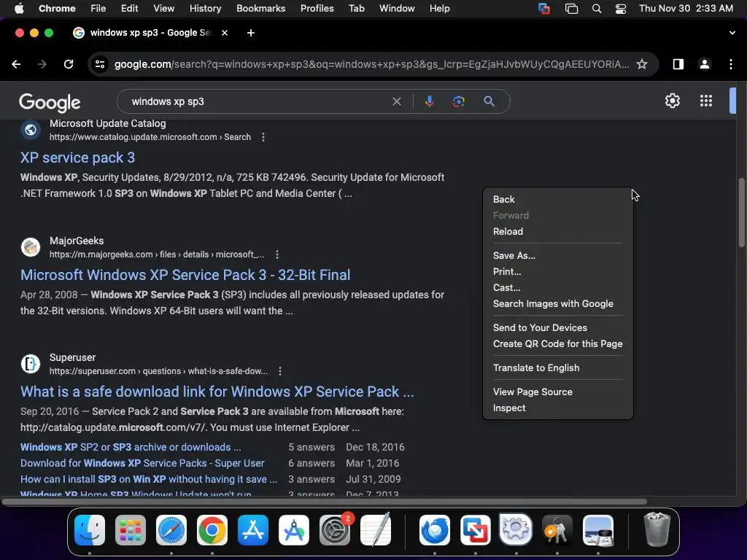The width and height of the screenshot is (747, 560).
Task: Choose Inspect from the context menu
Action: (558, 408)
